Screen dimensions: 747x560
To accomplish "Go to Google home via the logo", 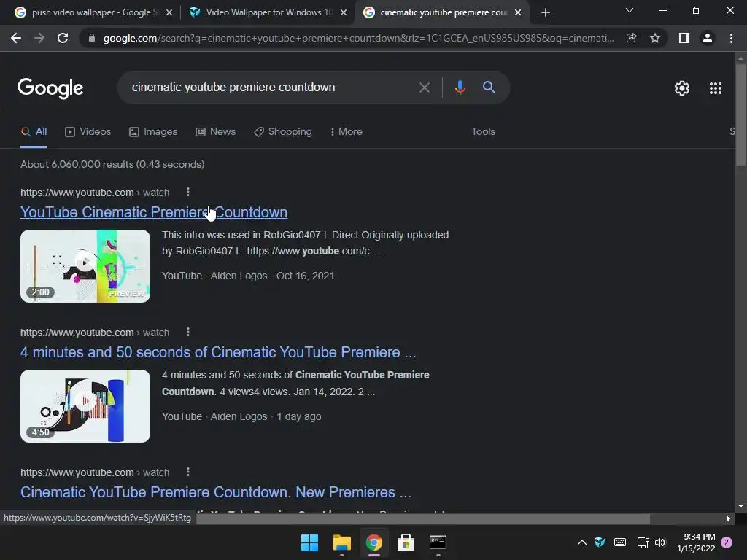I will (50, 88).
